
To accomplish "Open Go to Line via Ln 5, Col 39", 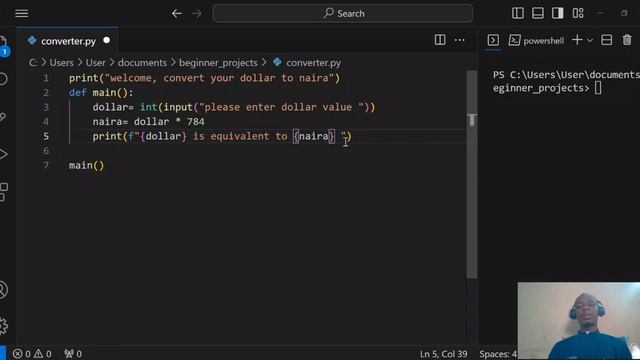I will 443,354.
